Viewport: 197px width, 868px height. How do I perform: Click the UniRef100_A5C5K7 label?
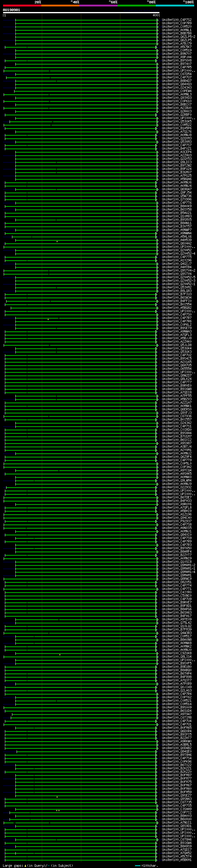click(177, 47)
